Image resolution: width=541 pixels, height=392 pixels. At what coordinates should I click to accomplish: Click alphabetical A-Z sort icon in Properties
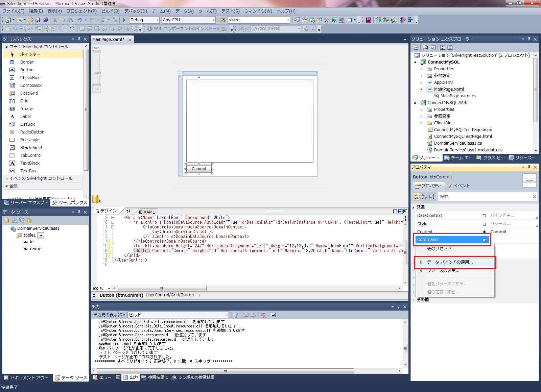(424, 197)
